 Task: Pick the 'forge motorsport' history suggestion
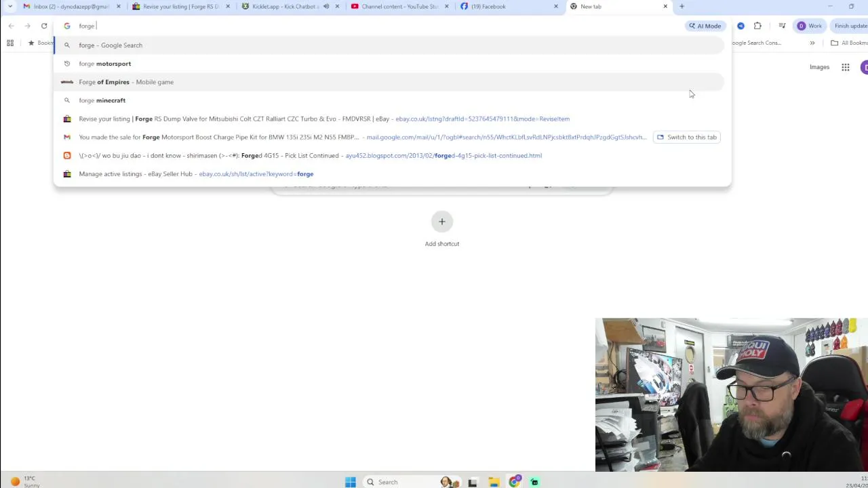(389, 64)
